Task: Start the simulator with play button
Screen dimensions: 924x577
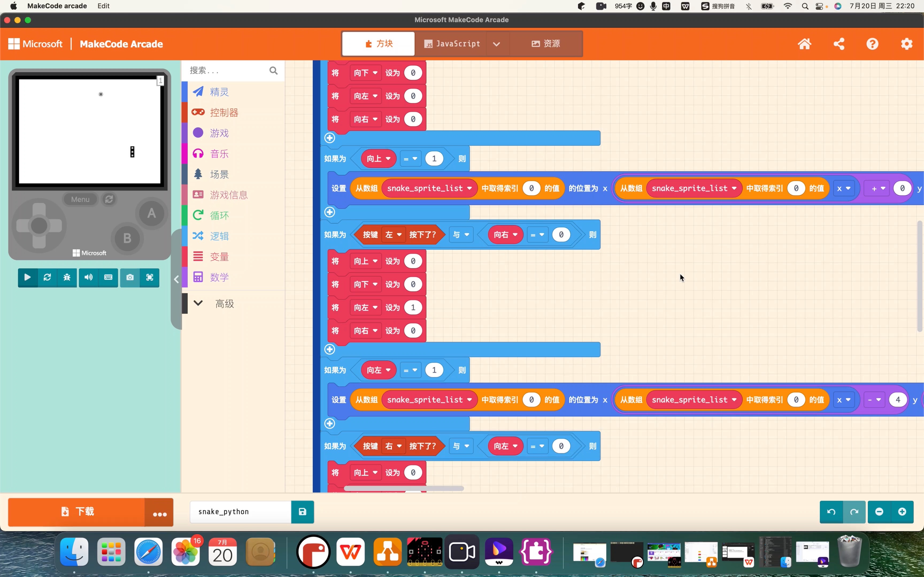Action: [x=28, y=278]
